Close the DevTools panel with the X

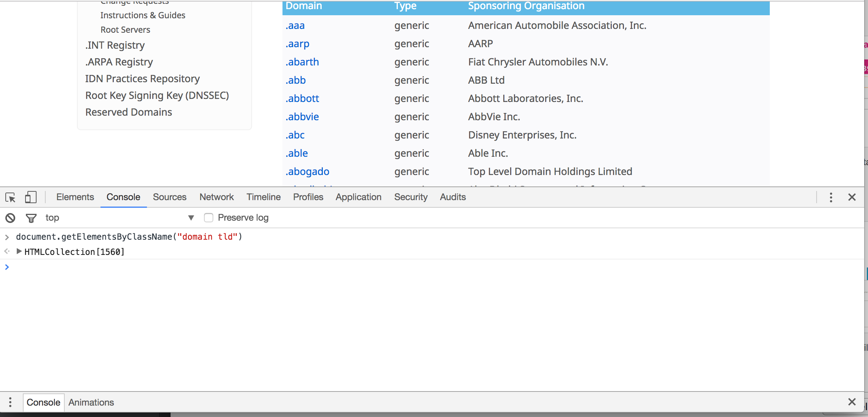(x=852, y=197)
